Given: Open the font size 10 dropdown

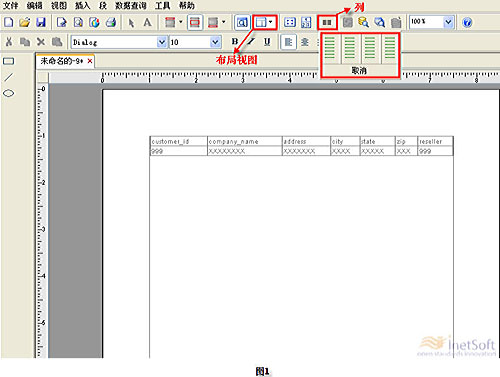Looking at the screenshot, I should click(215, 42).
